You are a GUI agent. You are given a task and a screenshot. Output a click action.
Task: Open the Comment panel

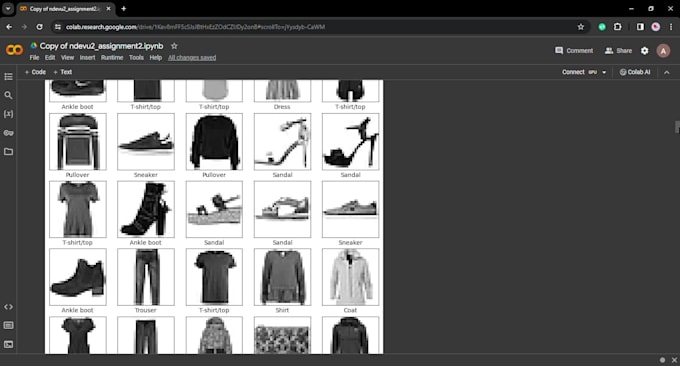[574, 51]
